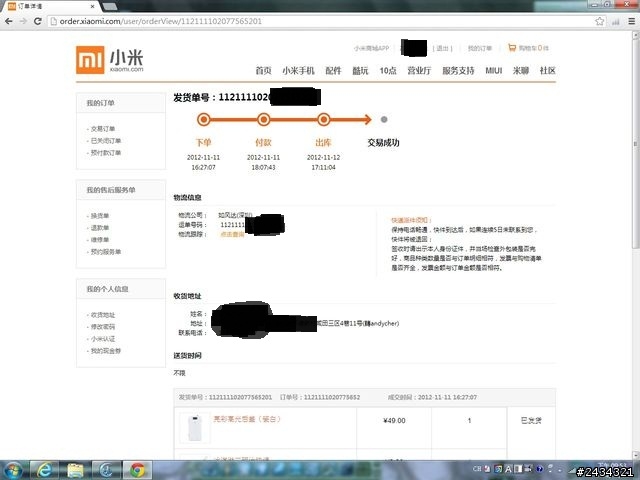Open the 服务支持 navigation item

point(458,71)
